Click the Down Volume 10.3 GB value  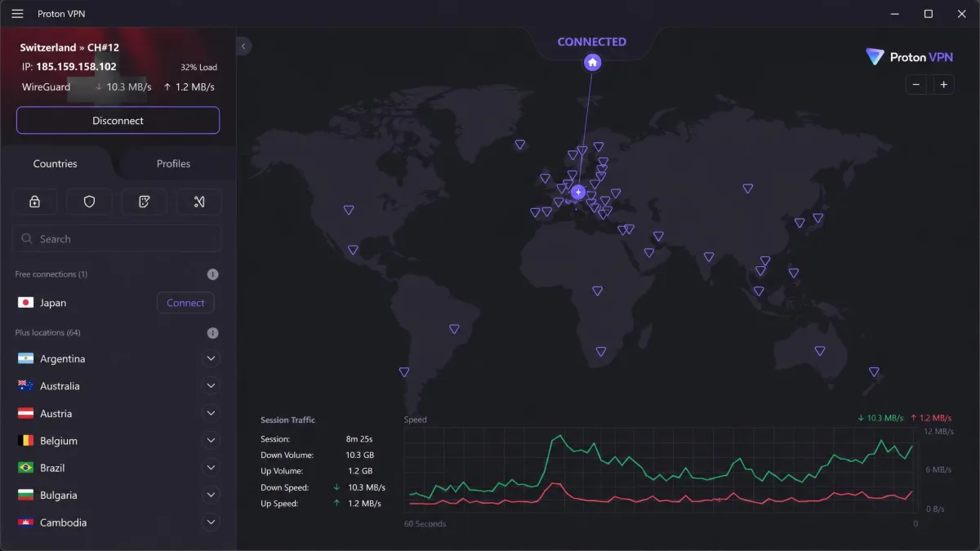pyautogui.click(x=359, y=455)
